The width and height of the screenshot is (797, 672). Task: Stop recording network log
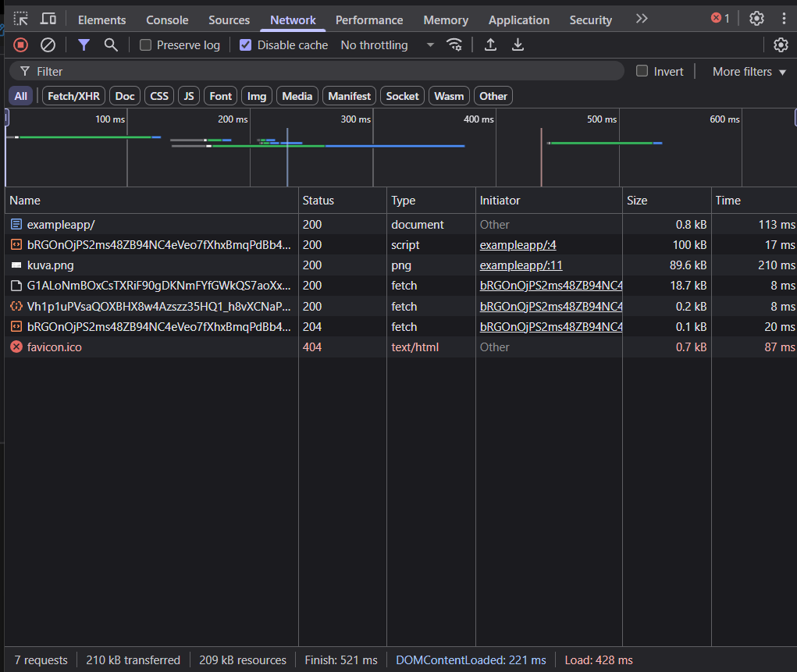click(x=21, y=45)
